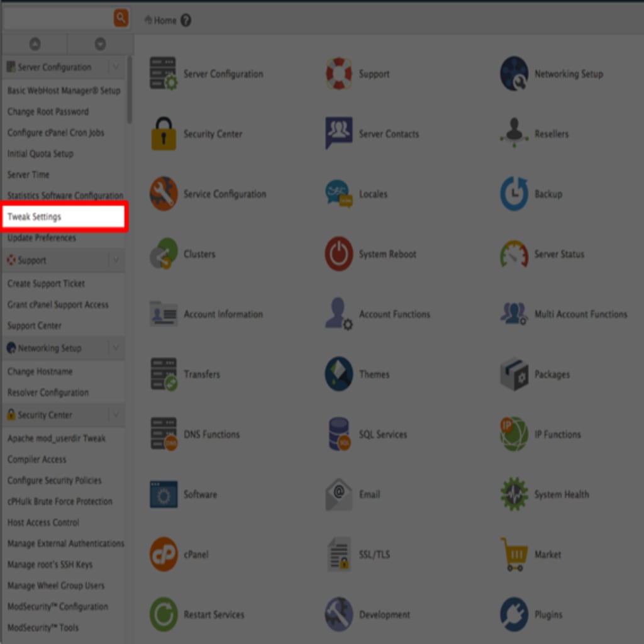Open Manage root's SSH Keys link
Screen dimensions: 644x644
(x=50, y=564)
